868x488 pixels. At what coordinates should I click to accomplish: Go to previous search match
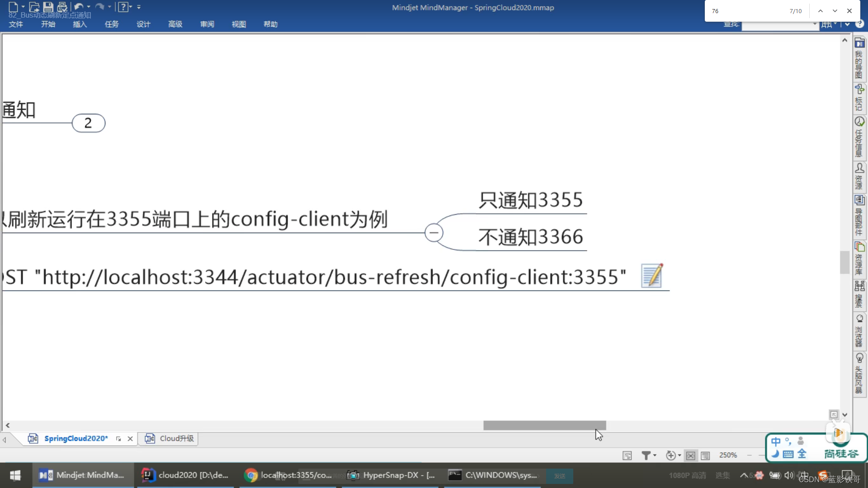(x=820, y=11)
